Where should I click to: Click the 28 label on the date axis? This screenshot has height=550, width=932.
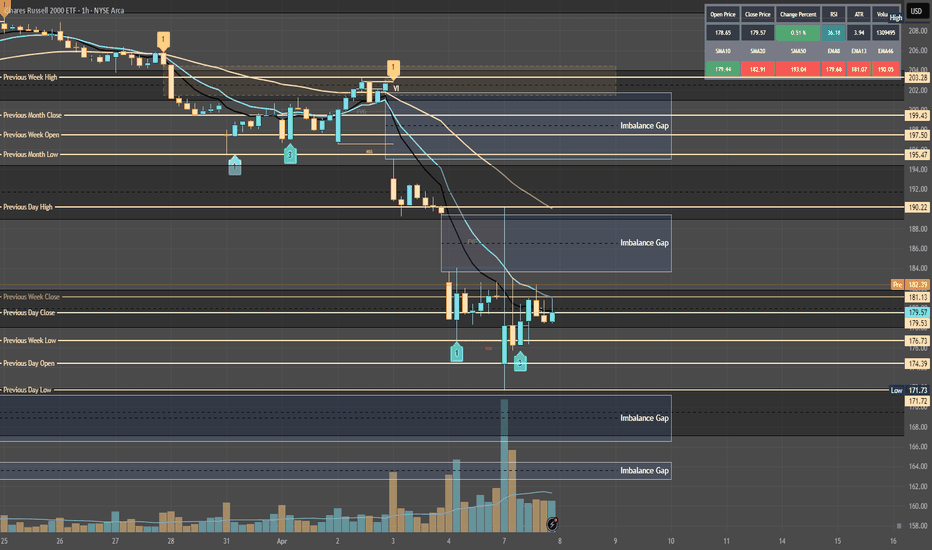point(171,541)
